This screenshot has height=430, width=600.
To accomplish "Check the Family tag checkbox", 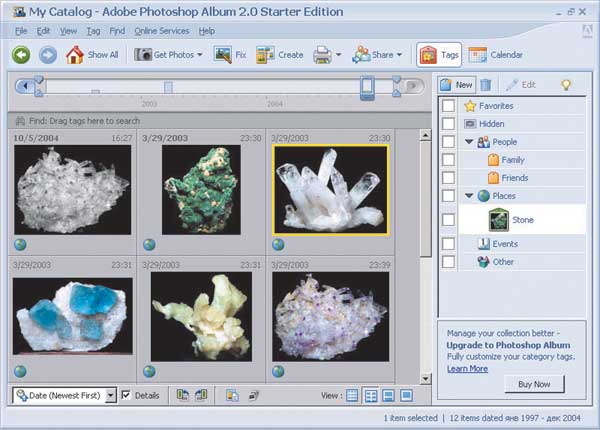I will 448,160.
